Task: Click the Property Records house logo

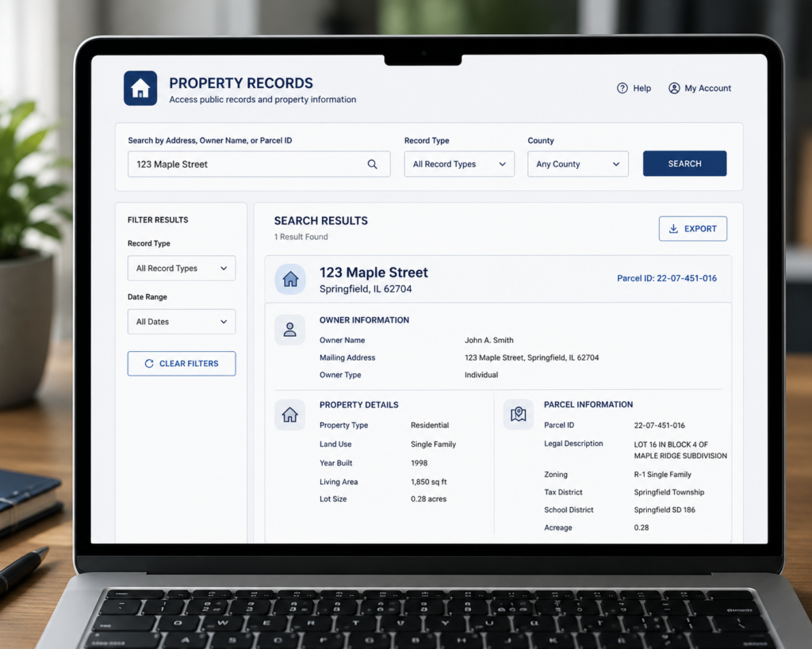Action: coord(140,88)
